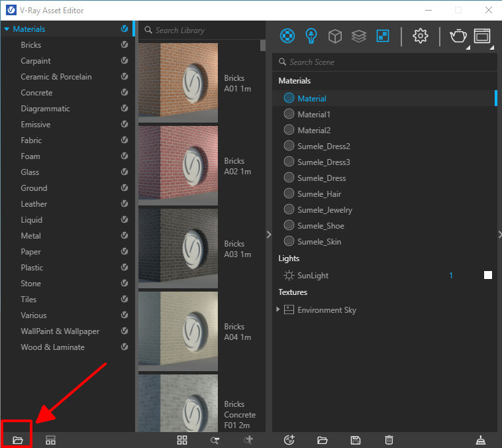This screenshot has height=448, width=502.
Task: Click the library list scrollbar handle
Action: [x=263, y=45]
